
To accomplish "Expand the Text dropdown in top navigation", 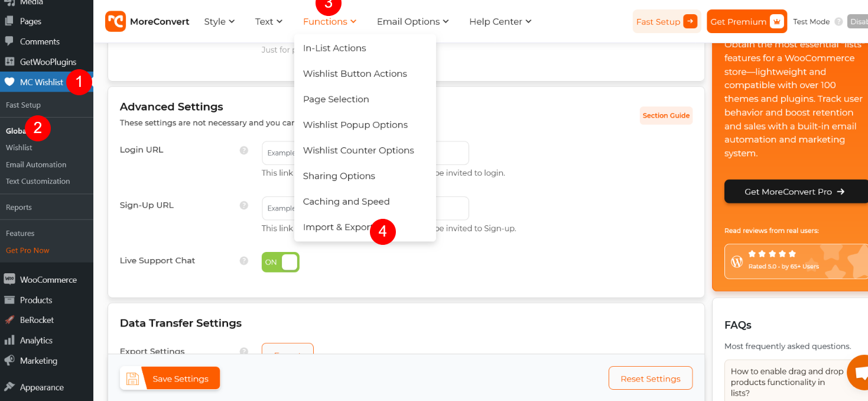I will click(x=269, y=22).
